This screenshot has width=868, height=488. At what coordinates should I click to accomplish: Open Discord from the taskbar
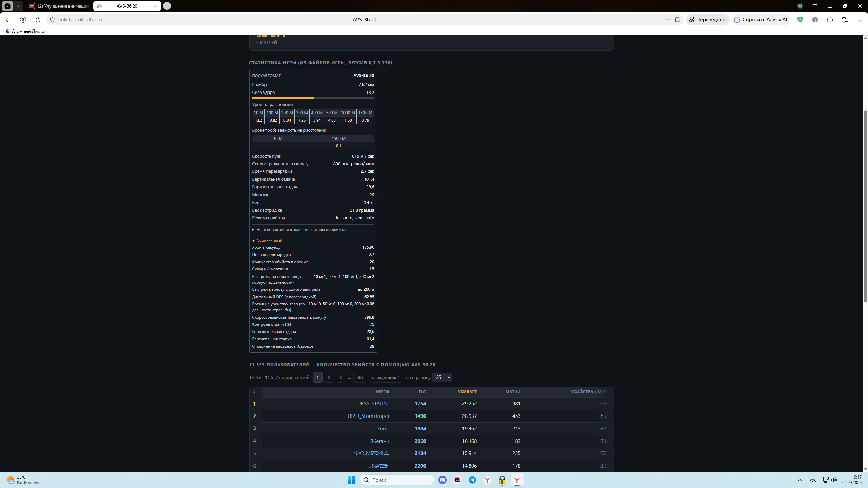coord(442,480)
